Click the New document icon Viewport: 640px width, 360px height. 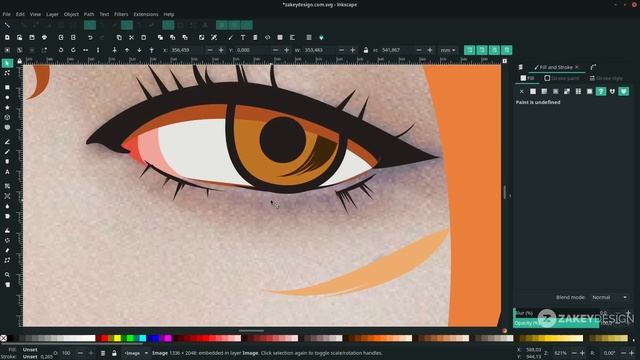pos(7,38)
